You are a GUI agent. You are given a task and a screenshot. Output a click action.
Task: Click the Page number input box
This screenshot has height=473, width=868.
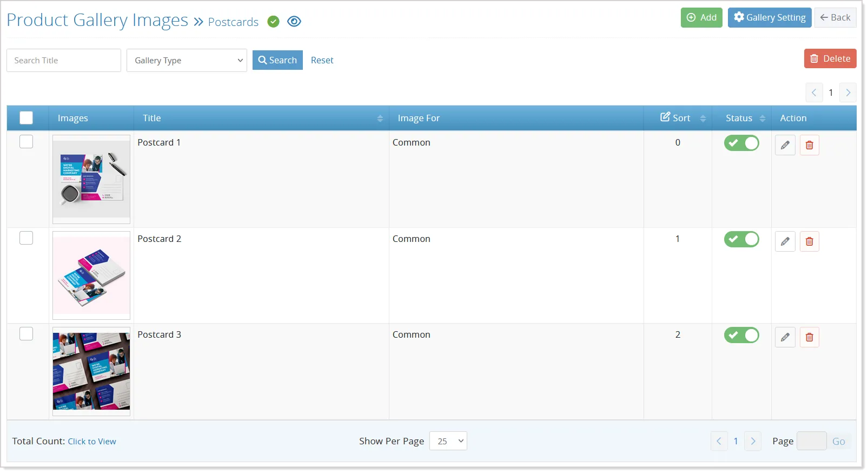(x=811, y=441)
